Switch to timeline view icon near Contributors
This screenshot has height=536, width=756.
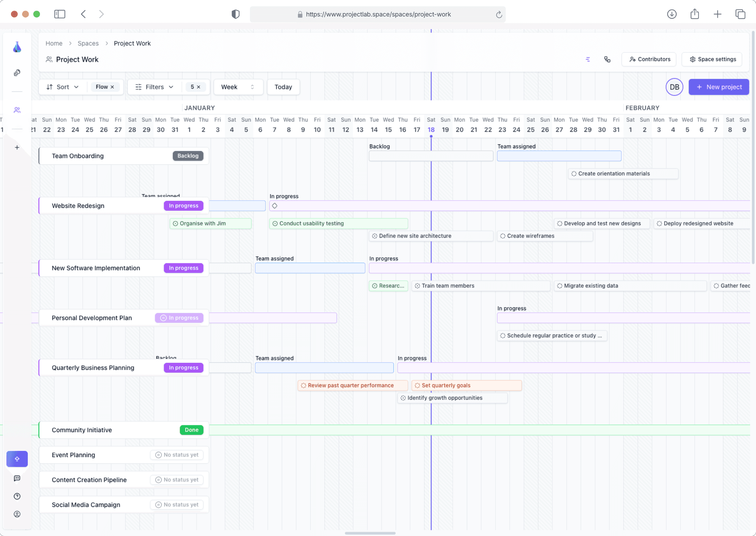(x=588, y=59)
